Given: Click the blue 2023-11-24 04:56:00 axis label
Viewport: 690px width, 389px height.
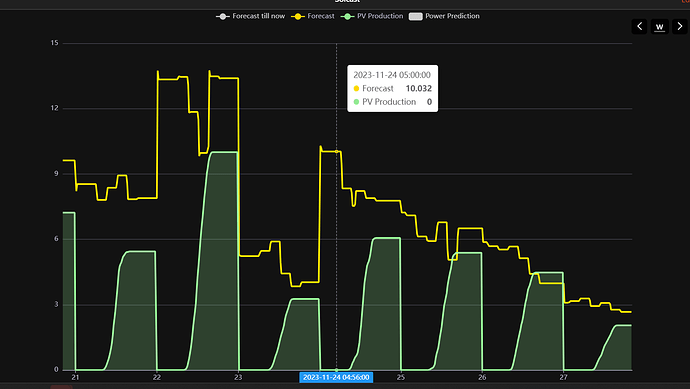Looking at the screenshot, I should pos(336,377).
